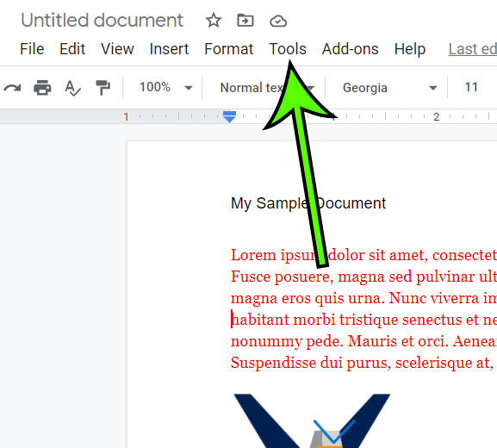Click the line starting Lorem ipsum

coord(363,255)
